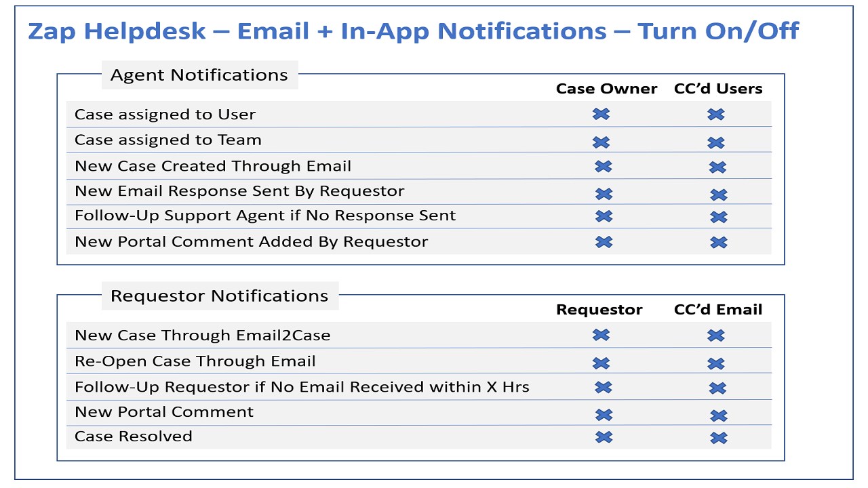Image resolution: width=868 pixels, height=488 pixels.
Task: Select the 'New Portal Comment' requestor row label
Action: (x=164, y=412)
